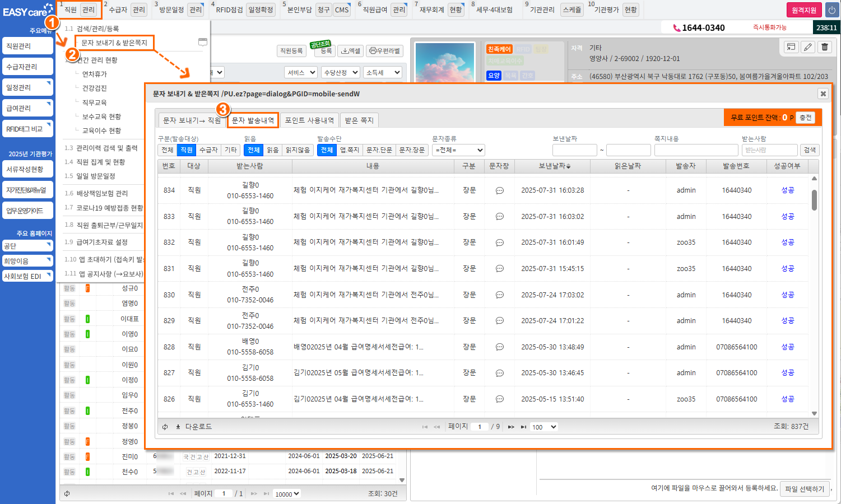Click the popup window icon beside pencil

[x=791, y=47]
